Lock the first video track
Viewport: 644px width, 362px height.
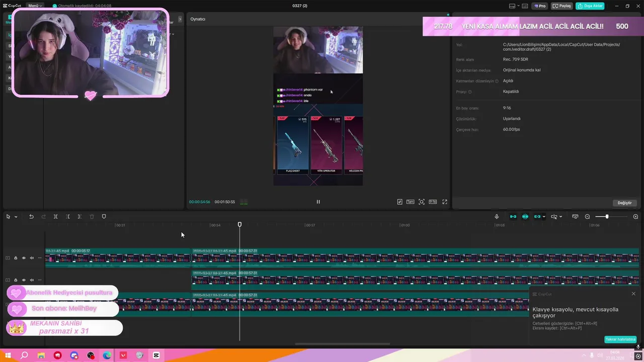16,258
